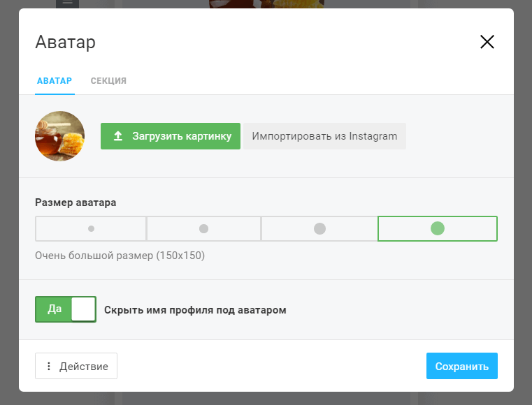The image size is (532, 405).
Task: Close the Аватар dialog with the X
Action: tap(487, 42)
